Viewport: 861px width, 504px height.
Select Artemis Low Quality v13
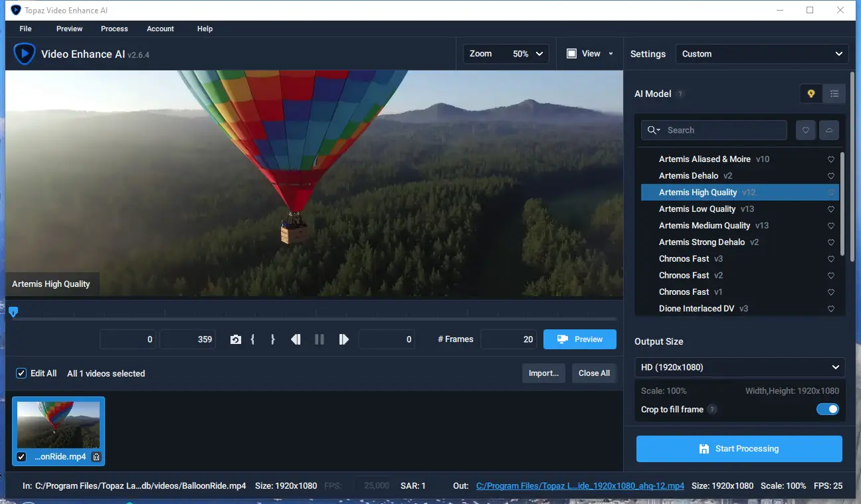740,209
